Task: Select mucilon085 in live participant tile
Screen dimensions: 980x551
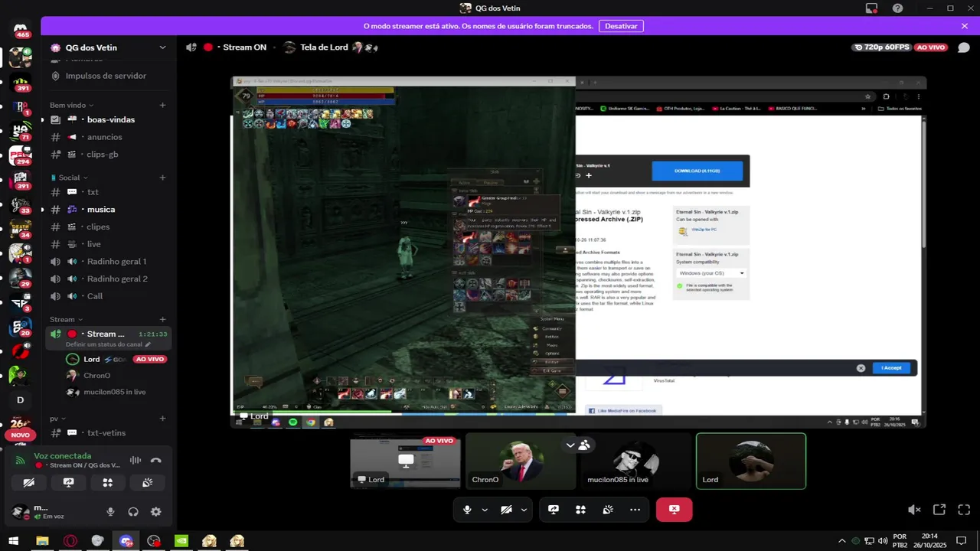Action: click(635, 461)
